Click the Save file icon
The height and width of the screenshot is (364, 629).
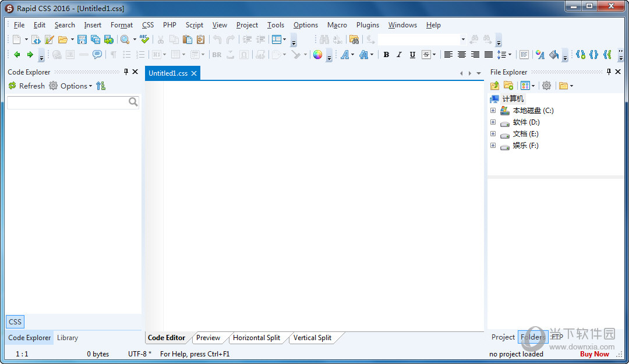coord(82,40)
